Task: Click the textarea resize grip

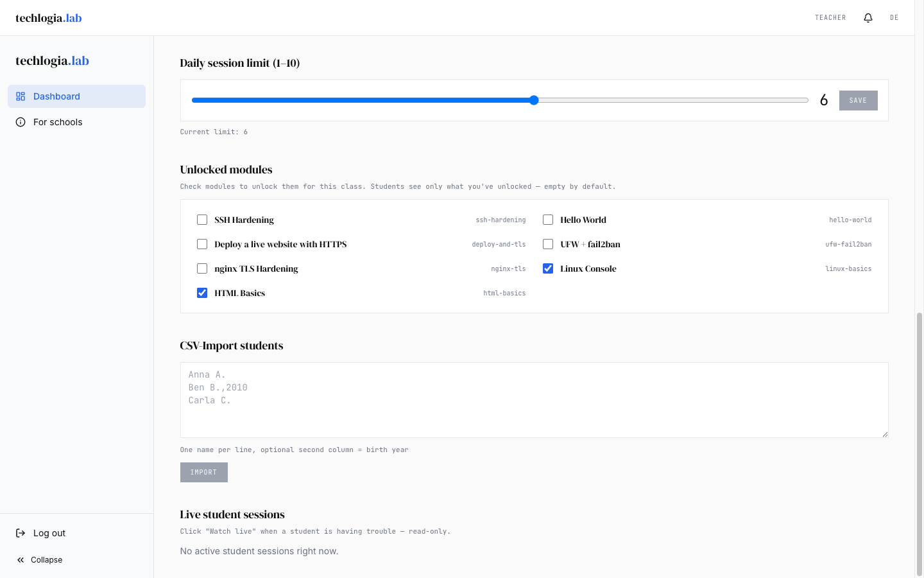Action: [885, 434]
